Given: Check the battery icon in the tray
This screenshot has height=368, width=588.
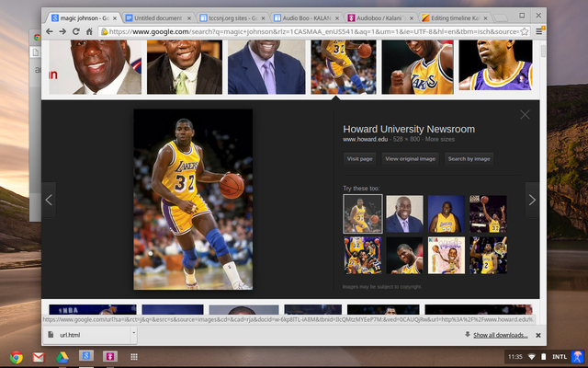Looking at the screenshot, I should coord(543,356).
